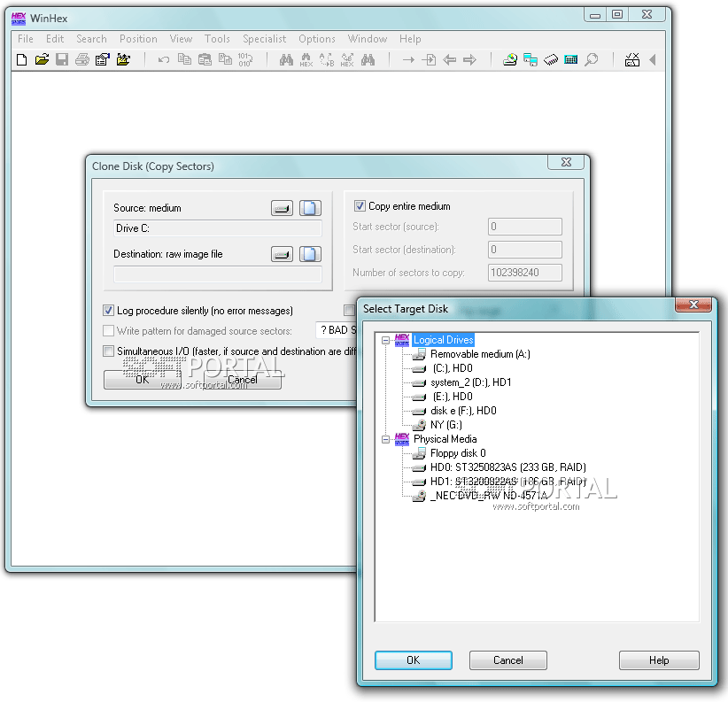Viewport: 728px width, 702px height.
Task: Click the two-monitors toolbar icon
Action: [x=531, y=60]
